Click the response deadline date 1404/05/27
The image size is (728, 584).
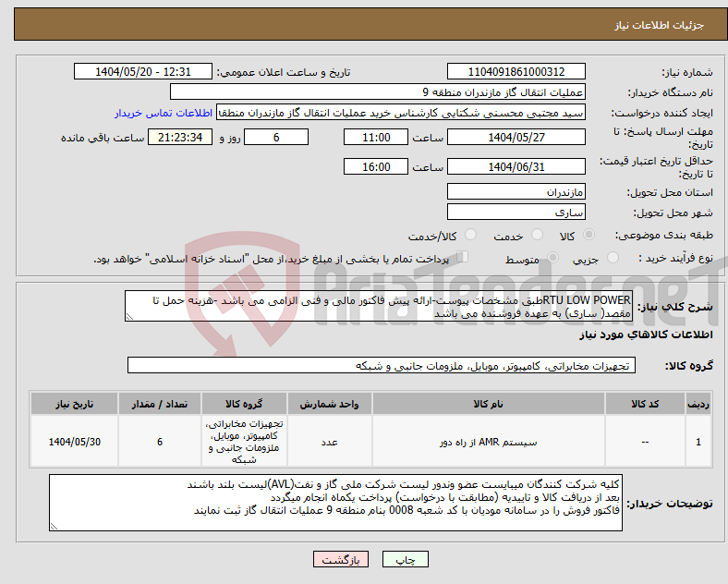click(516, 137)
